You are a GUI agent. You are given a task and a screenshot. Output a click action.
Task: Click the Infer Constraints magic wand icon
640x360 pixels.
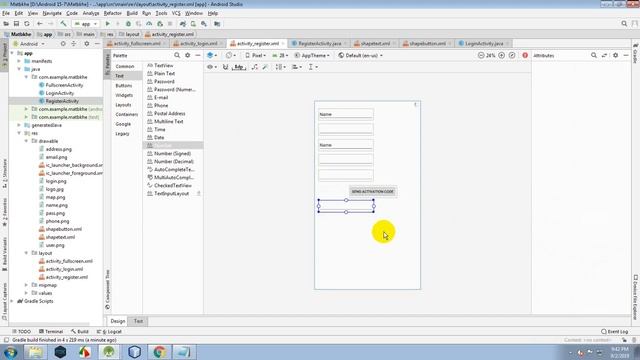[265, 67]
